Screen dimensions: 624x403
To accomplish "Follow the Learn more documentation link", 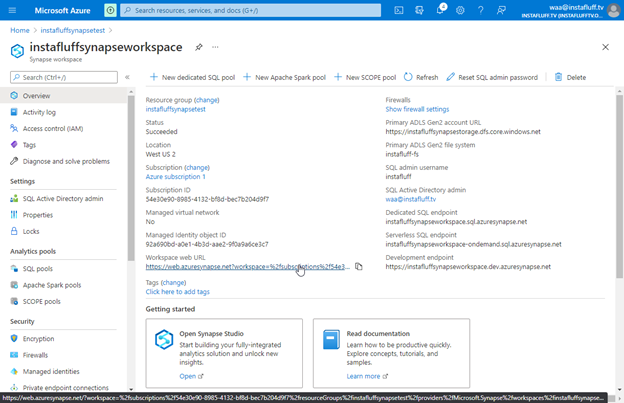I will pyautogui.click(x=367, y=376).
